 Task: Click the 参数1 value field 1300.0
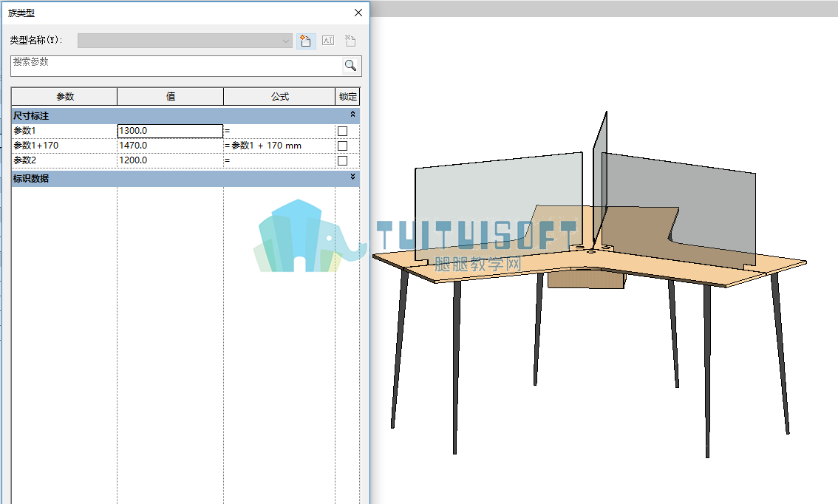tap(170, 131)
